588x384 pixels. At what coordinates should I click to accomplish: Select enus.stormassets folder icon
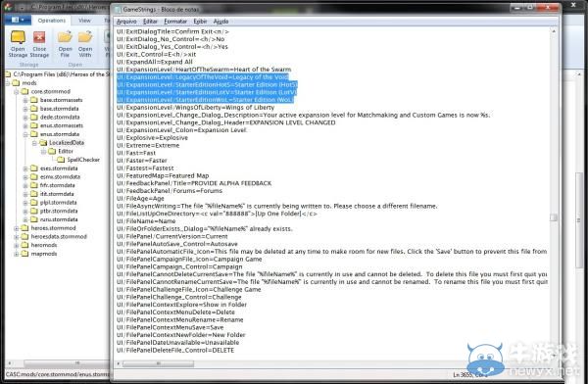34,125
